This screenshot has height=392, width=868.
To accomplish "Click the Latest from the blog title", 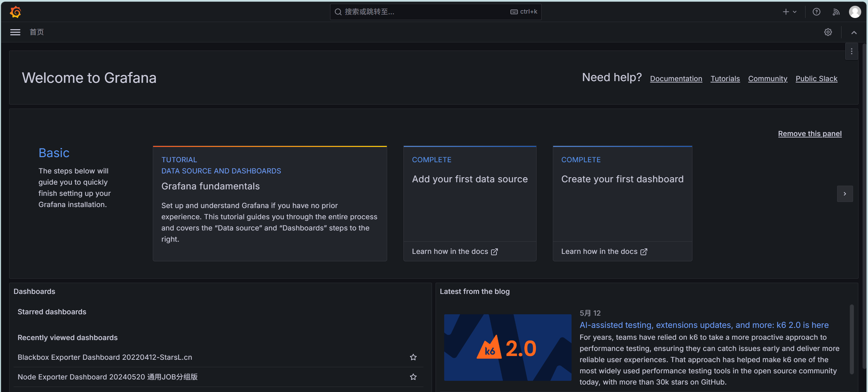I will coord(475,291).
